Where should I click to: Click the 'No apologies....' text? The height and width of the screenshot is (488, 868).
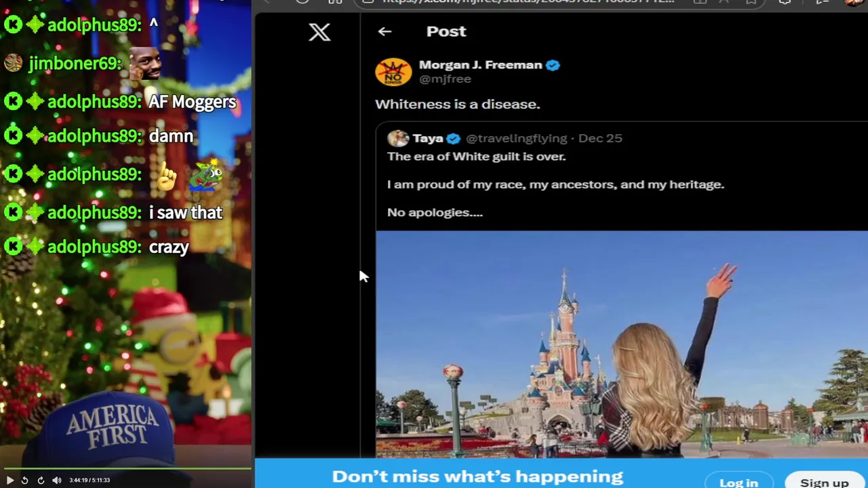[x=435, y=212]
